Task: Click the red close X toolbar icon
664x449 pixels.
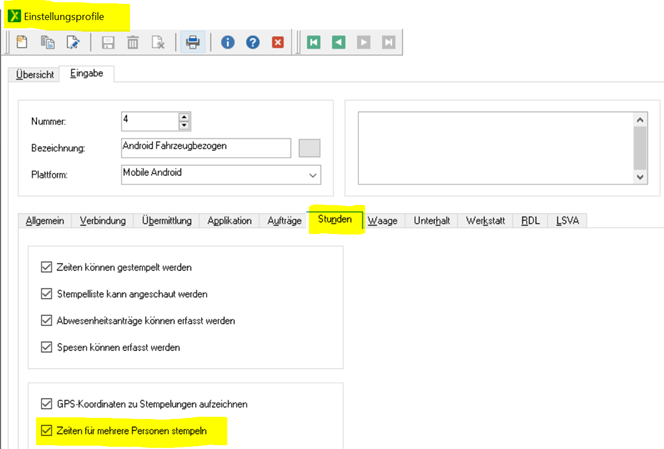Action: pyautogui.click(x=278, y=42)
